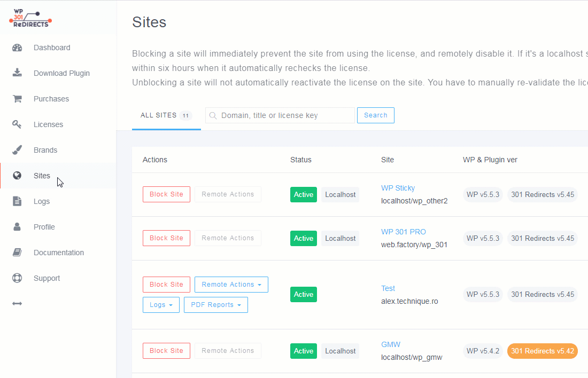Screen dimensions: 588x378
Task: Click the Sites globe icon
Action: pyautogui.click(x=17, y=176)
